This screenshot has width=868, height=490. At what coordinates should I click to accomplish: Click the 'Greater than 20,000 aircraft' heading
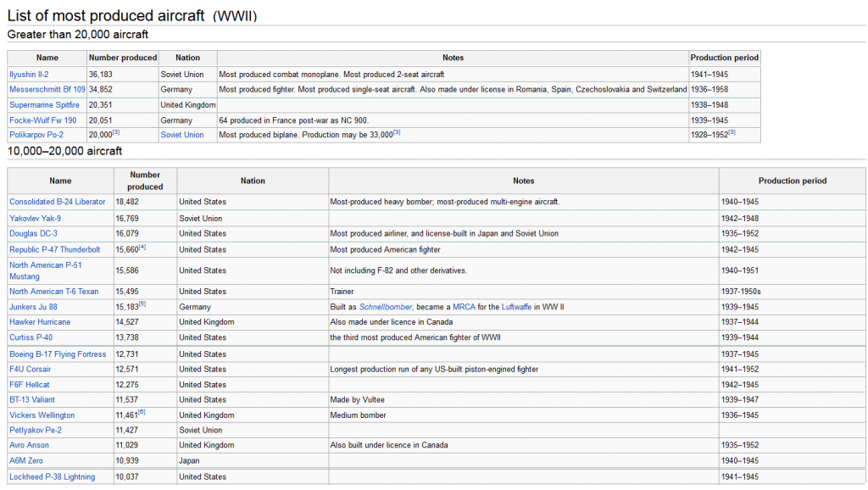pyautogui.click(x=77, y=34)
